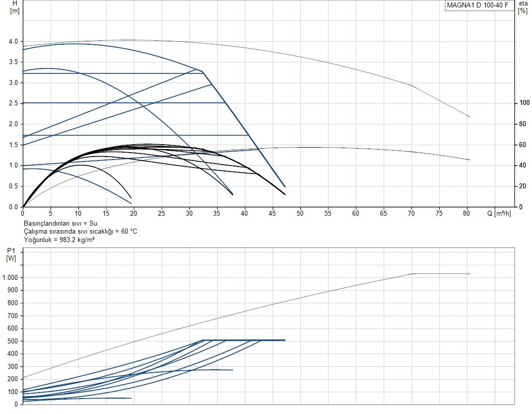Click the P1 [W] axis label
This screenshot has width=532, height=414.
[11, 254]
